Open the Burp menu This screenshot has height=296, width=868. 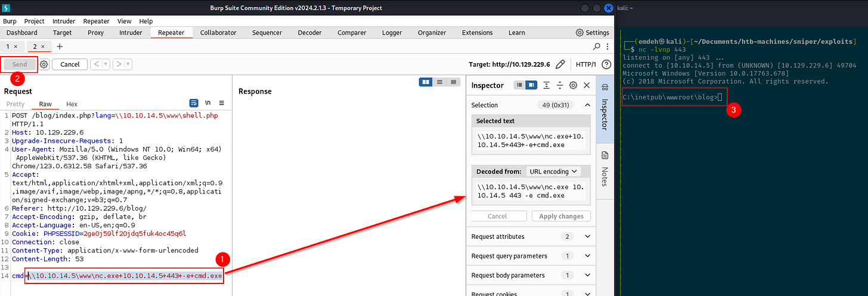coord(10,21)
